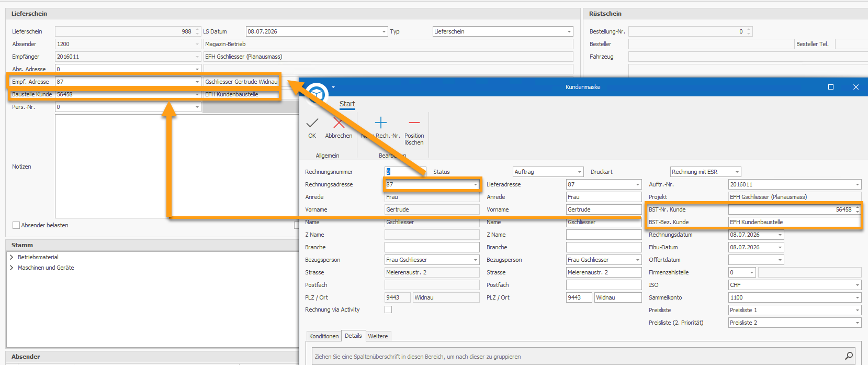This screenshot has width=868, height=365.
Task: Click the Besteller input field
Action: (711, 44)
